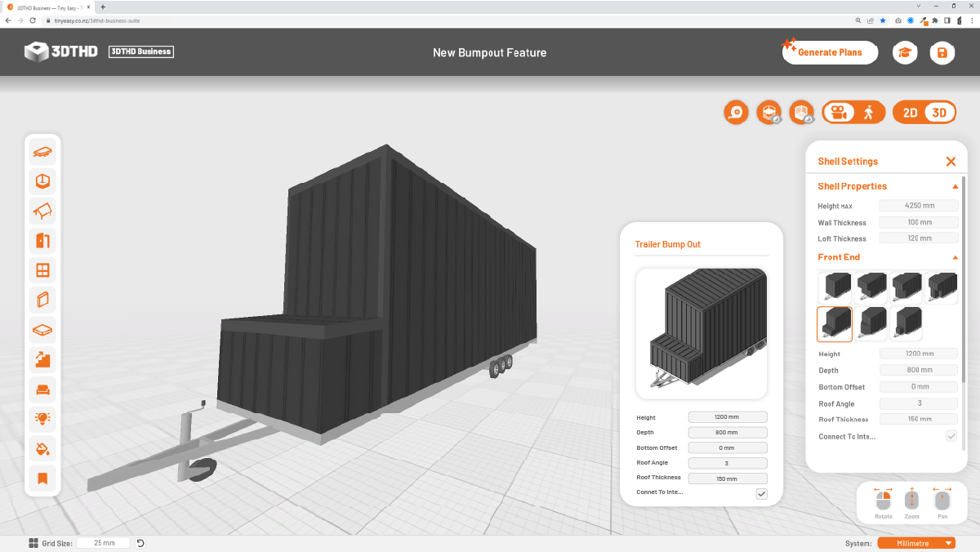This screenshot has height=552, width=980.
Task: Click the 3DTHD Business badge
Action: (x=140, y=51)
